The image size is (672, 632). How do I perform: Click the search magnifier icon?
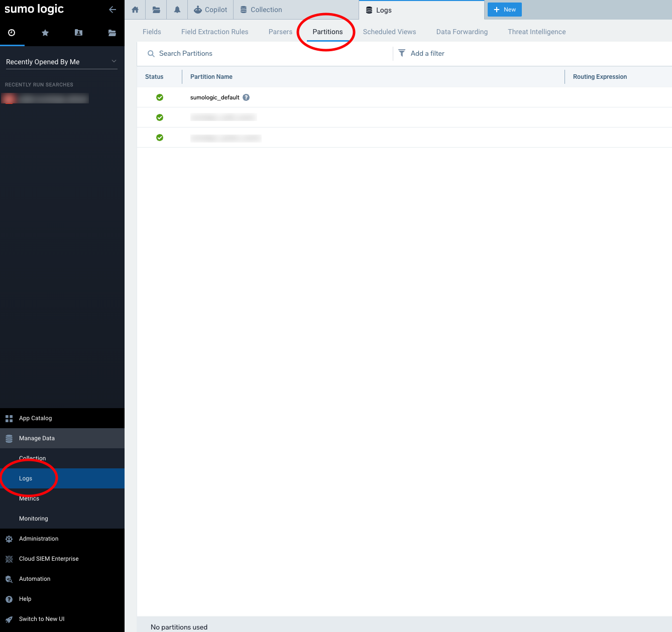151,53
